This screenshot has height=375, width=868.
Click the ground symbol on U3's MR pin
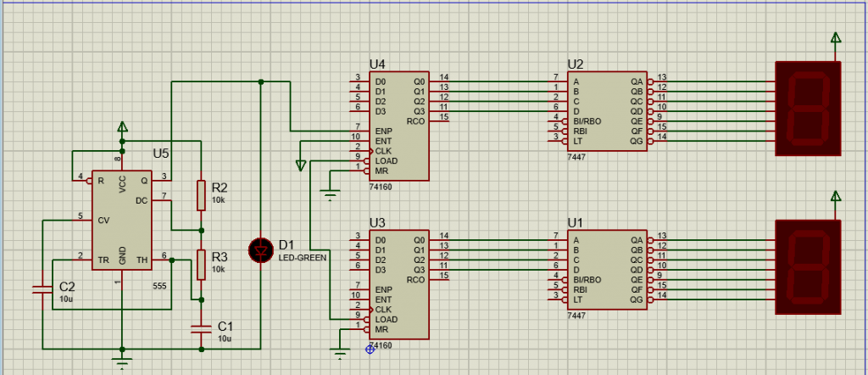tap(341, 353)
